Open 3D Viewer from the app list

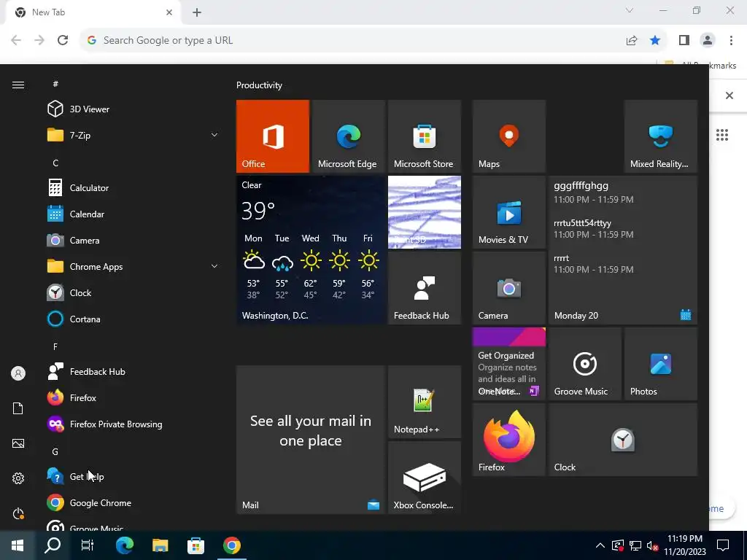133,109
